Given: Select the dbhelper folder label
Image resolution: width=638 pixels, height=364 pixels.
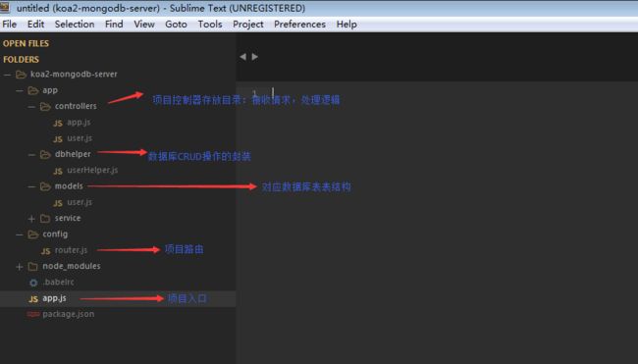Looking at the screenshot, I should click(73, 154).
